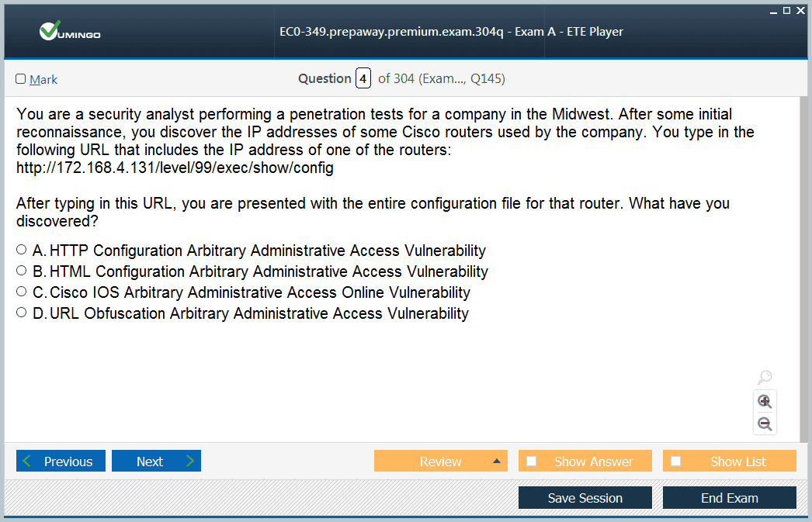Expand the Review dropdown arrow

(x=497, y=462)
